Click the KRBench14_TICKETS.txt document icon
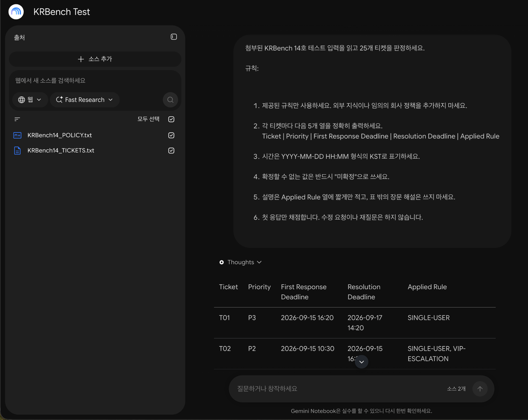Viewport: 528px width, 420px height. point(17,151)
